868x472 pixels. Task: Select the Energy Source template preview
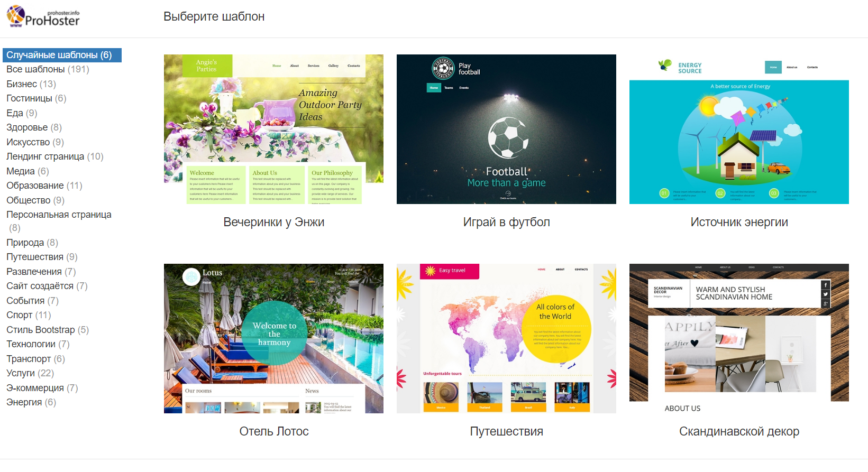pos(739,129)
